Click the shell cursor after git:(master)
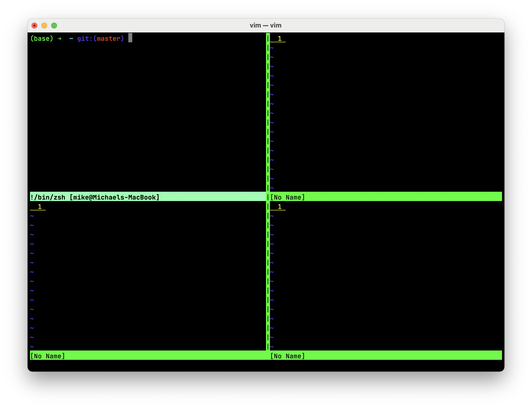This screenshot has width=532, height=408. coord(130,38)
